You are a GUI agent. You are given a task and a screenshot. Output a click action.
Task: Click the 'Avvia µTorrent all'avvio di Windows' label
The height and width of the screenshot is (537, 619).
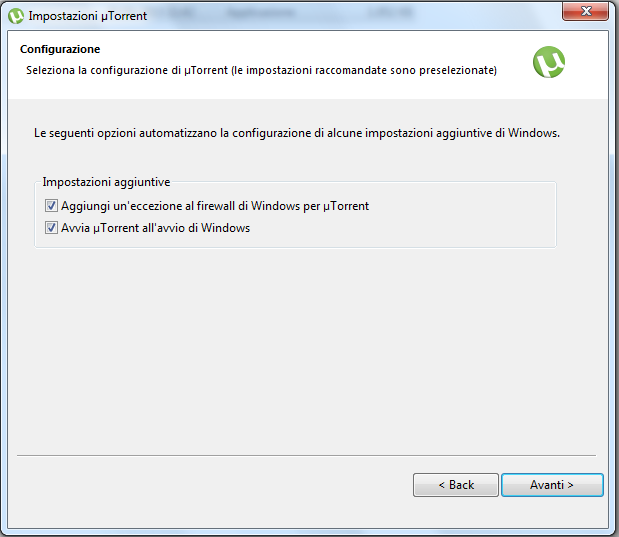click(x=156, y=228)
